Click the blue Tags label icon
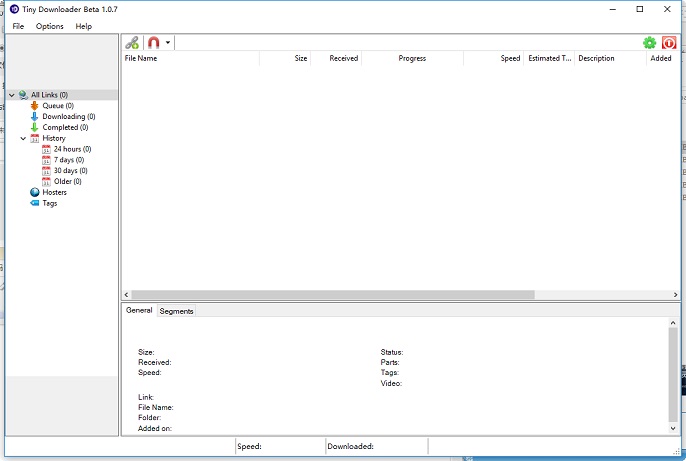 (35, 203)
